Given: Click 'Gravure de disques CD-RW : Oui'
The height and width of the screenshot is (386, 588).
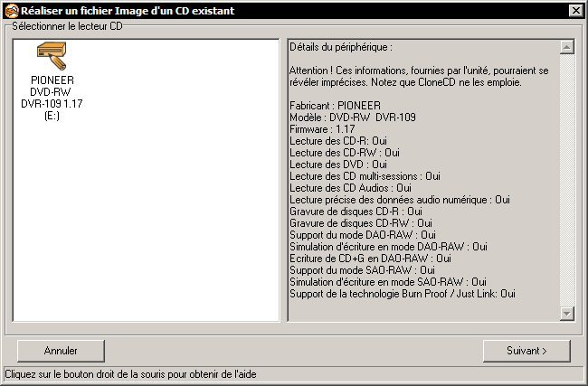Looking at the screenshot, I should (x=361, y=223).
